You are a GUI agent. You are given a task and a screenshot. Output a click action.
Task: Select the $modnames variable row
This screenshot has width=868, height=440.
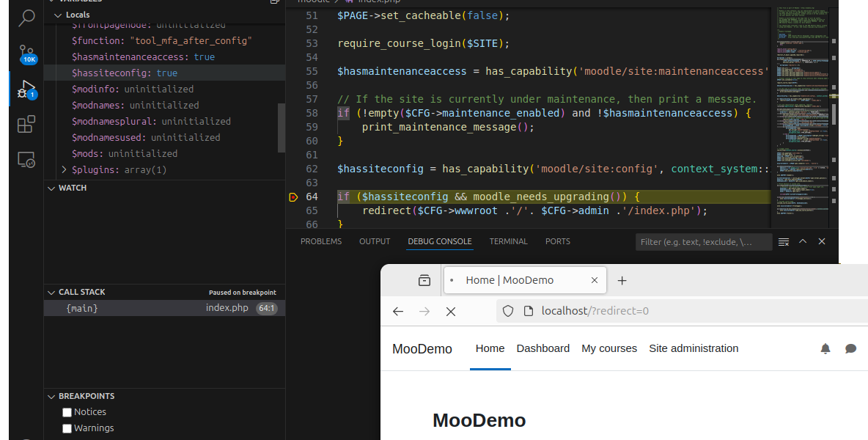coord(164,105)
